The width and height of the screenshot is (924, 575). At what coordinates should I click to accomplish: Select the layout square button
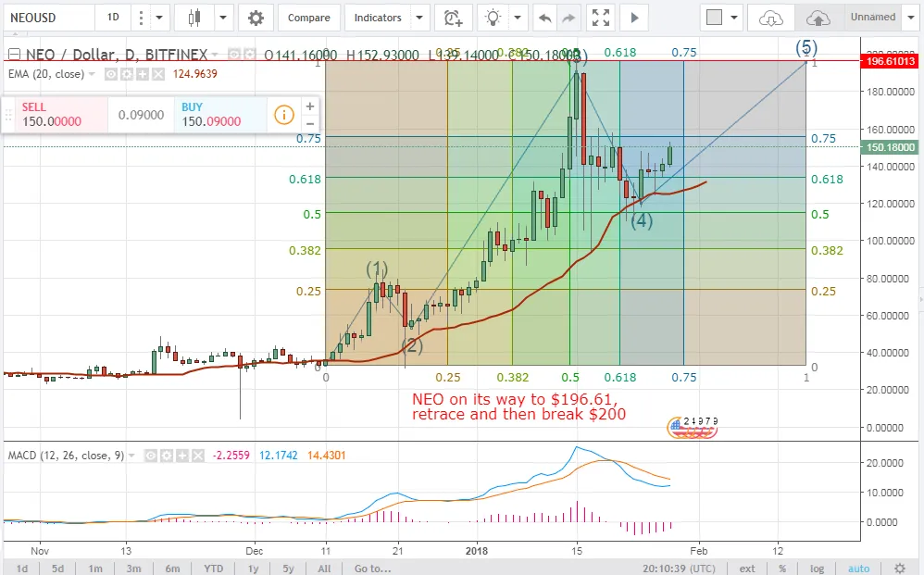tap(714, 18)
